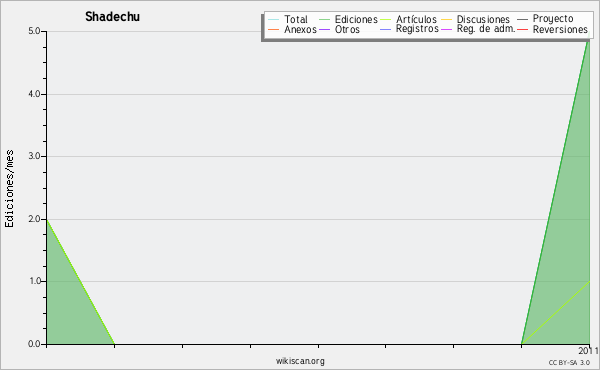Select the Reversiones legend entry
Viewport: 600px width, 370px height.
point(560,29)
